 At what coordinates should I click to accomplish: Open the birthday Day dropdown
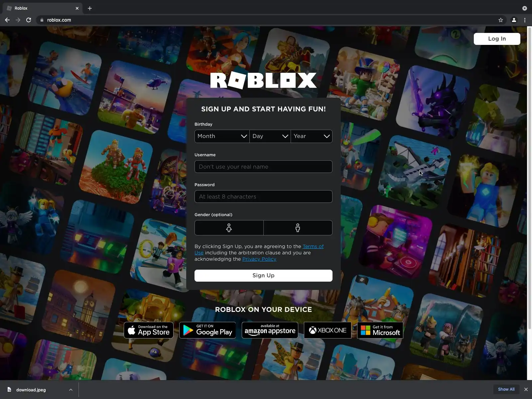click(x=270, y=136)
